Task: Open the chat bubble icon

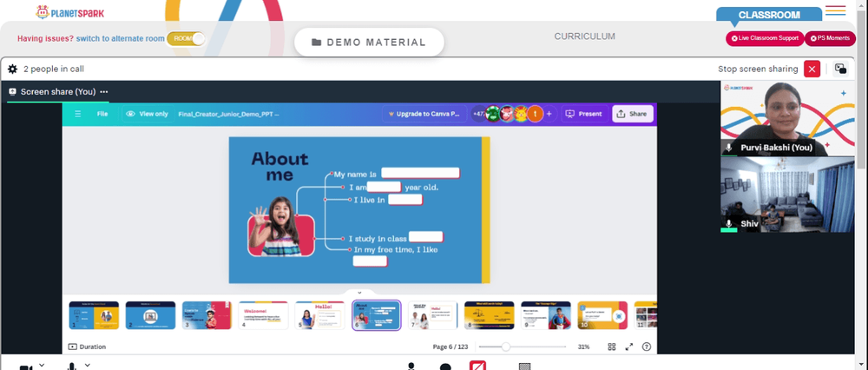Action: (x=445, y=367)
